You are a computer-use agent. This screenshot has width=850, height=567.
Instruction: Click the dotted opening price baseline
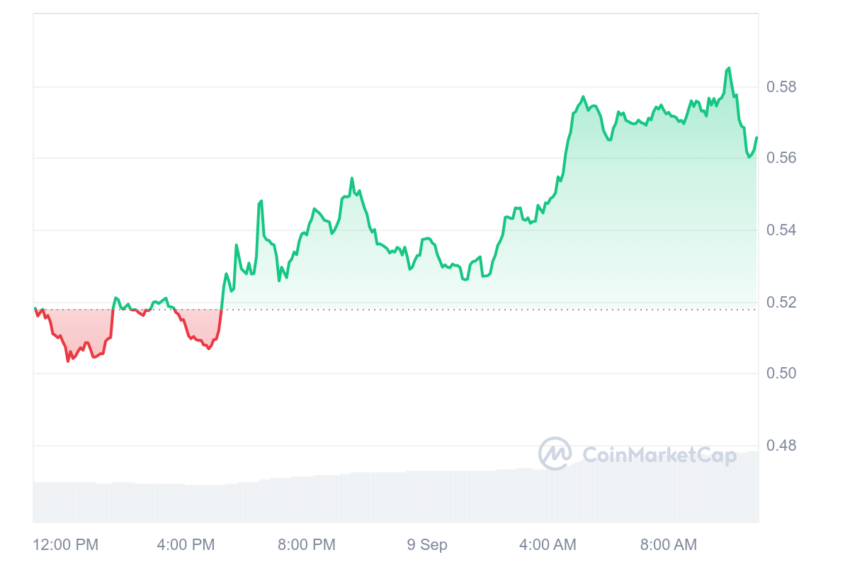tap(395, 310)
